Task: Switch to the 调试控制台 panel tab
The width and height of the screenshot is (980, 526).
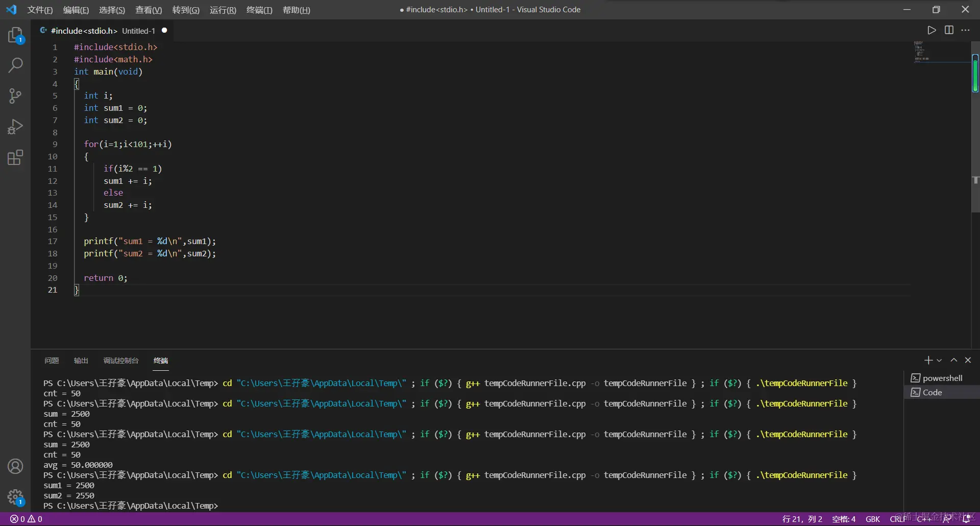Action: click(x=121, y=361)
